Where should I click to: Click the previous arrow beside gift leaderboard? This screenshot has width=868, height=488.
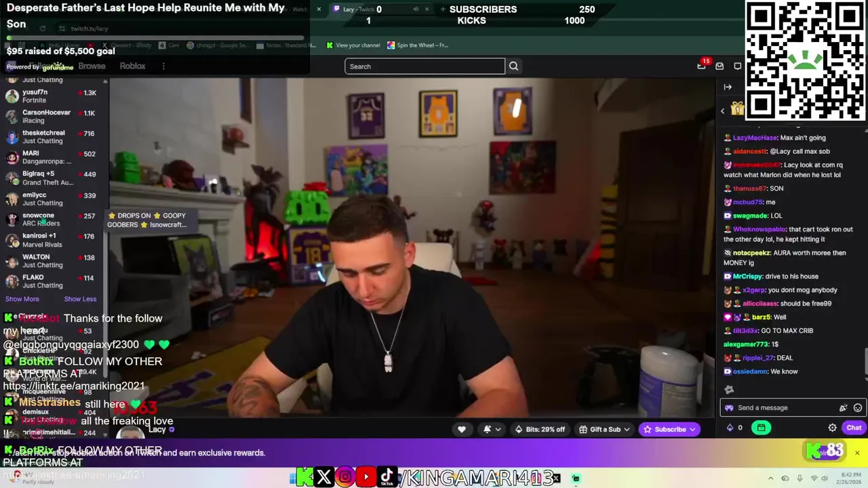(x=723, y=110)
